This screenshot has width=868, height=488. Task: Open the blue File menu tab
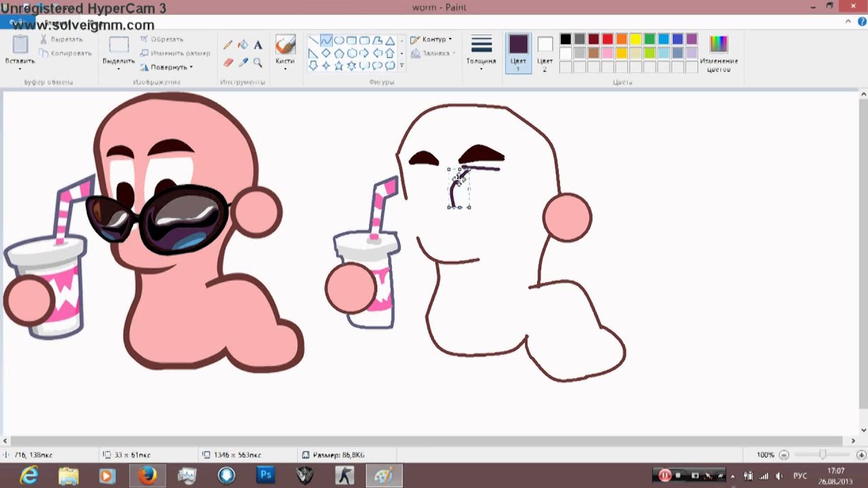[x=17, y=22]
